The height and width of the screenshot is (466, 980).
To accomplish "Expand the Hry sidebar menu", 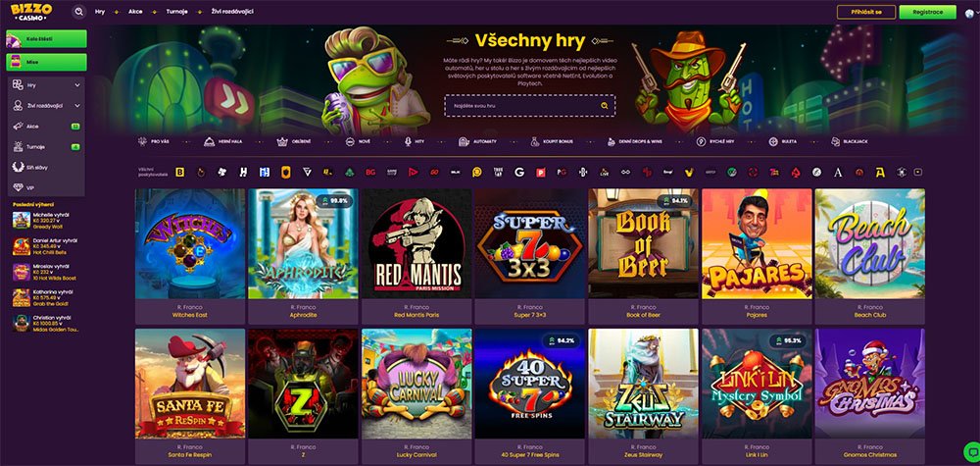I will [x=46, y=85].
